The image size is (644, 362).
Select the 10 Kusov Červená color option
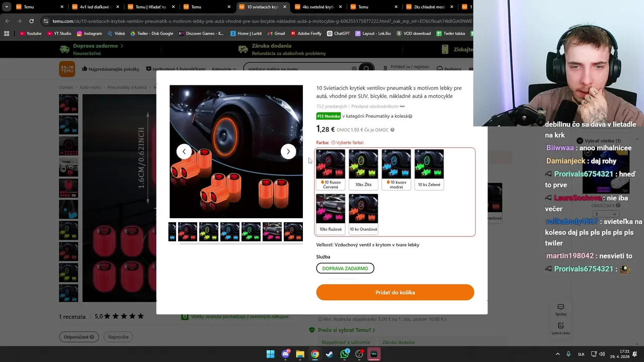point(331,170)
